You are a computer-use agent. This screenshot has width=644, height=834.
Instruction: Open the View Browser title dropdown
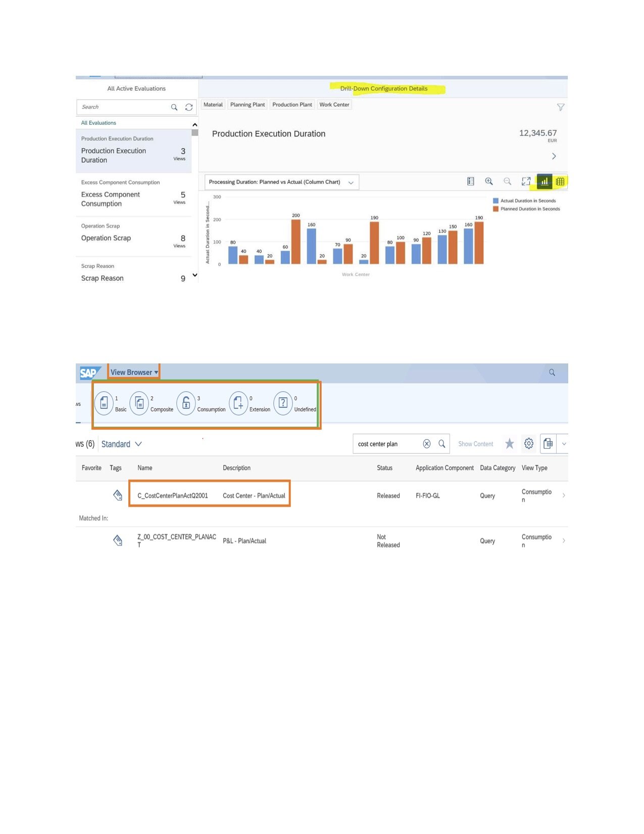tap(134, 373)
